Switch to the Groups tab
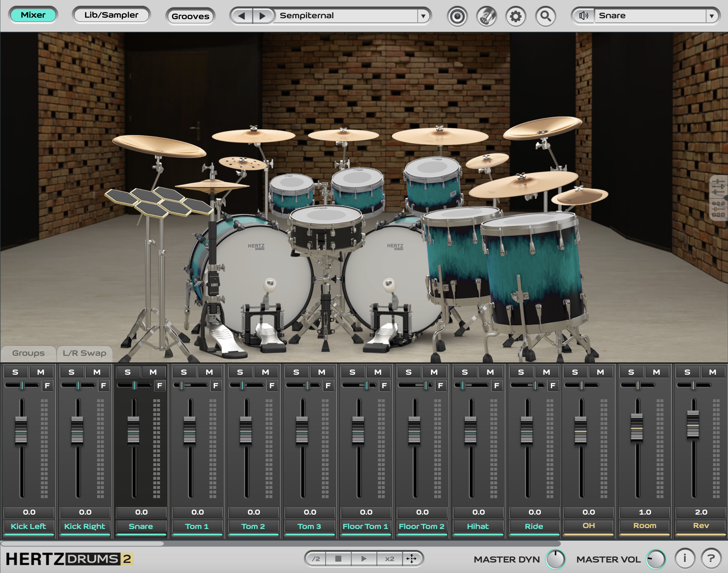Image resolution: width=728 pixels, height=573 pixels. [x=28, y=353]
